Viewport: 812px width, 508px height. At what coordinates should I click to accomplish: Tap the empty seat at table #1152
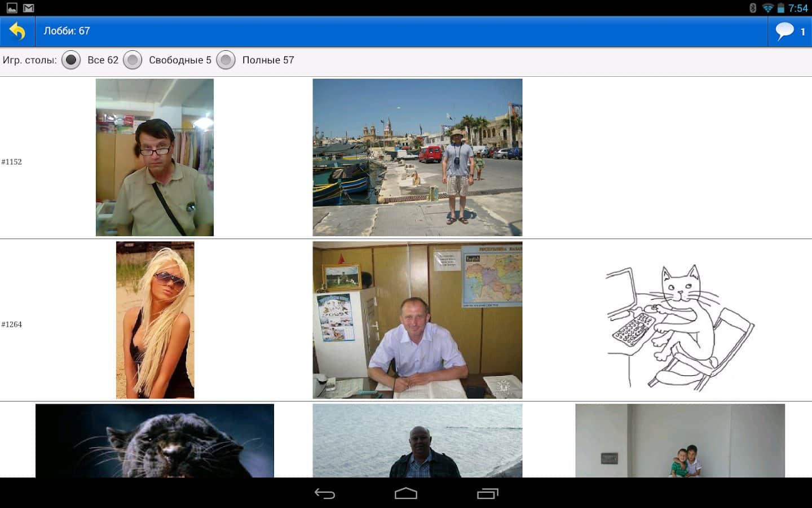679,157
